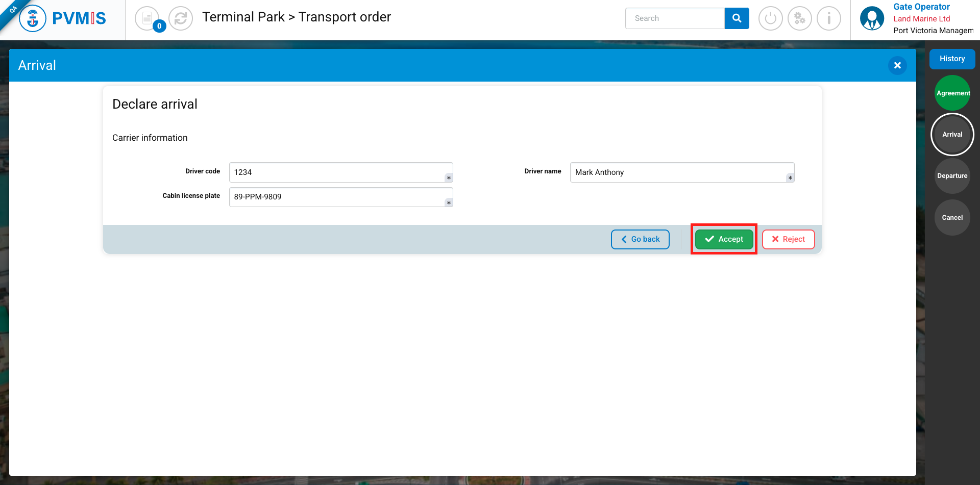Click the Driver name input field

[x=679, y=172]
